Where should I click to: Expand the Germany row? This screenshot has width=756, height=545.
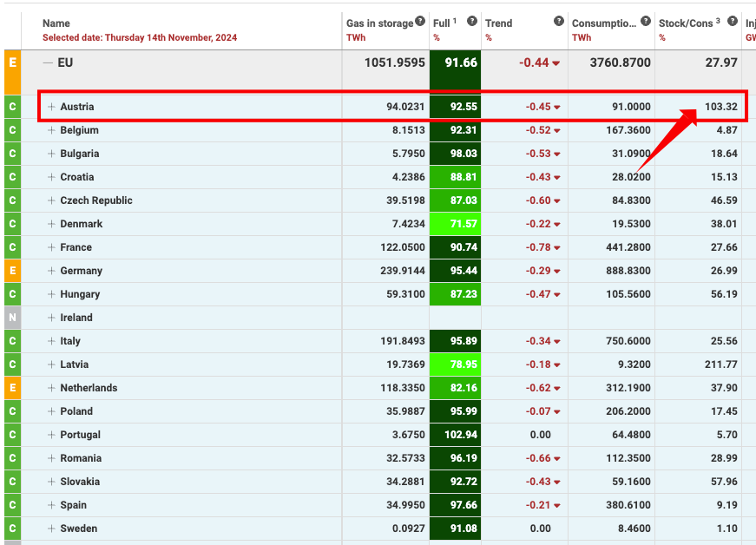[51, 271]
